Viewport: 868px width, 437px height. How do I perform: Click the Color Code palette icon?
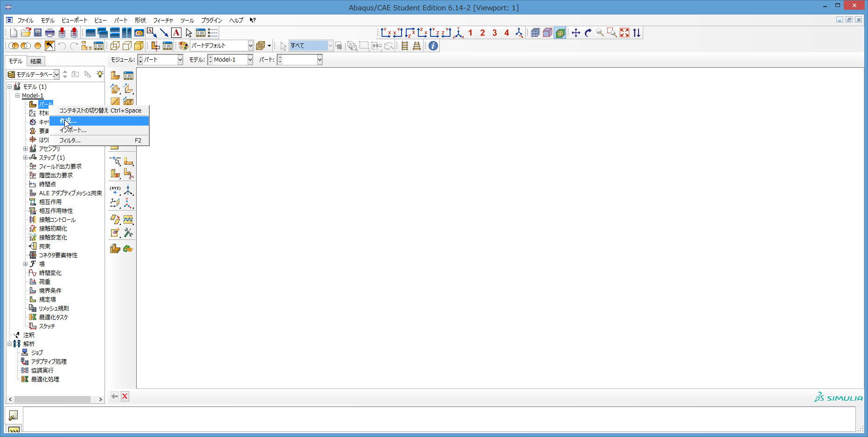[183, 46]
